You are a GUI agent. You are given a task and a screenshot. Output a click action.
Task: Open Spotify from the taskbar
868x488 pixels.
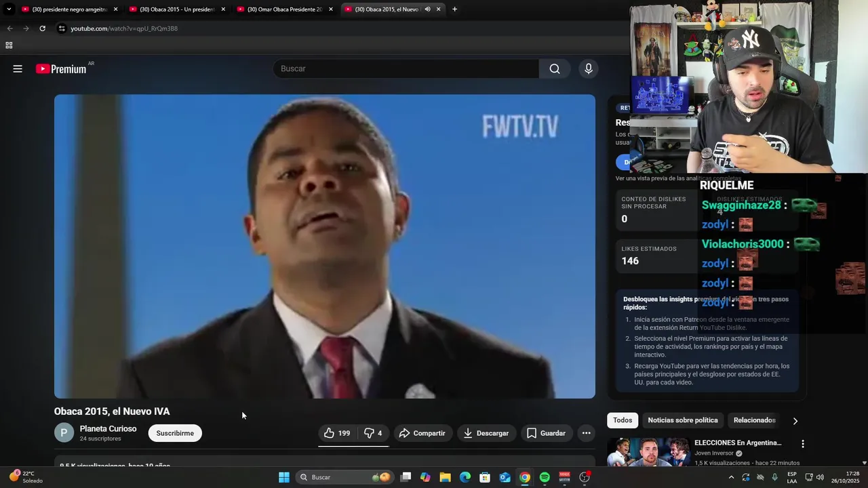pos(545,477)
